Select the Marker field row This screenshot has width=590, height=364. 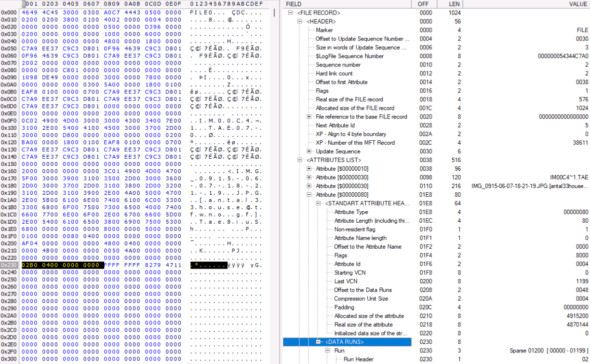pos(324,30)
